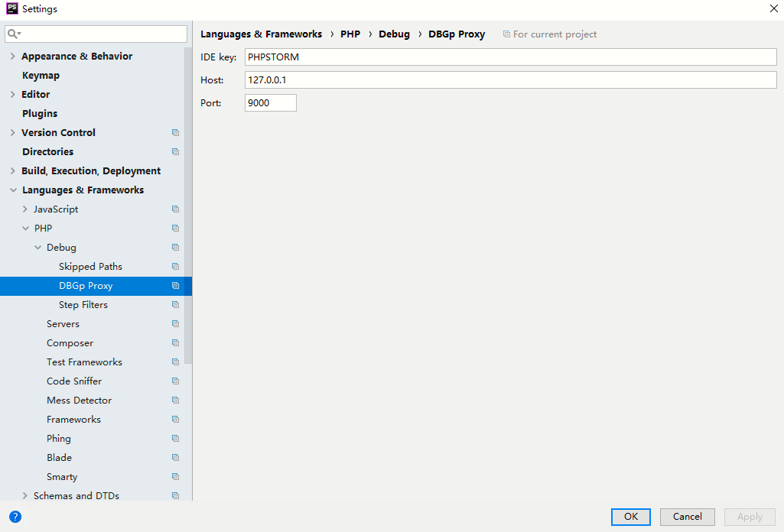Click the project-level icon beside Version Control
Screen dimensions: 784x532
coord(175,133)
